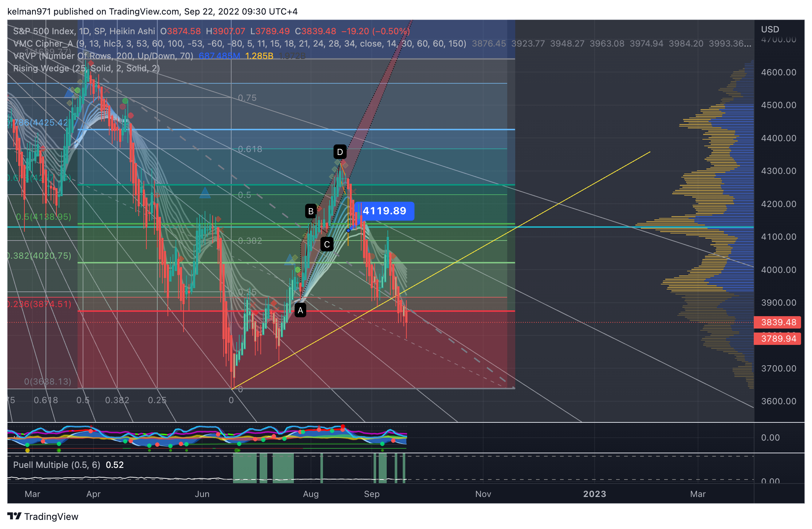Image resolution: width=812 pixels, height=529 pixels.
Task: Select the VMC Cipher_A indicator legend
Action: [240, 44]
